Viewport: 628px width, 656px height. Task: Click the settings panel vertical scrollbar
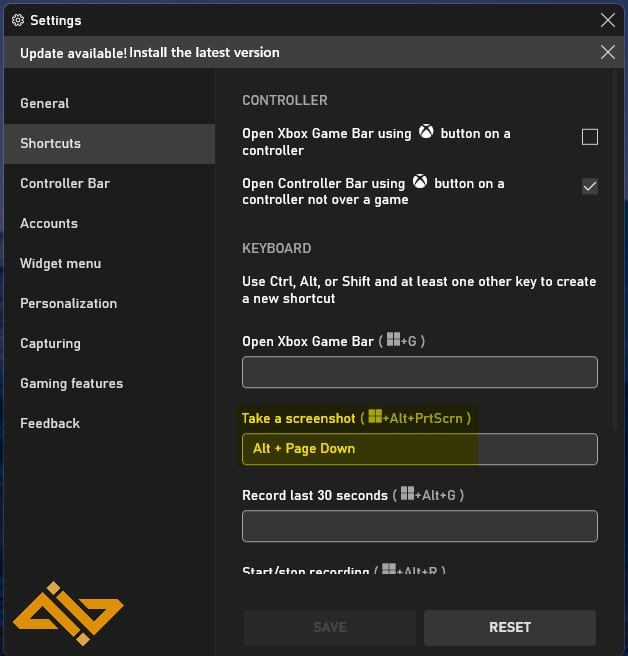[615, 251]
